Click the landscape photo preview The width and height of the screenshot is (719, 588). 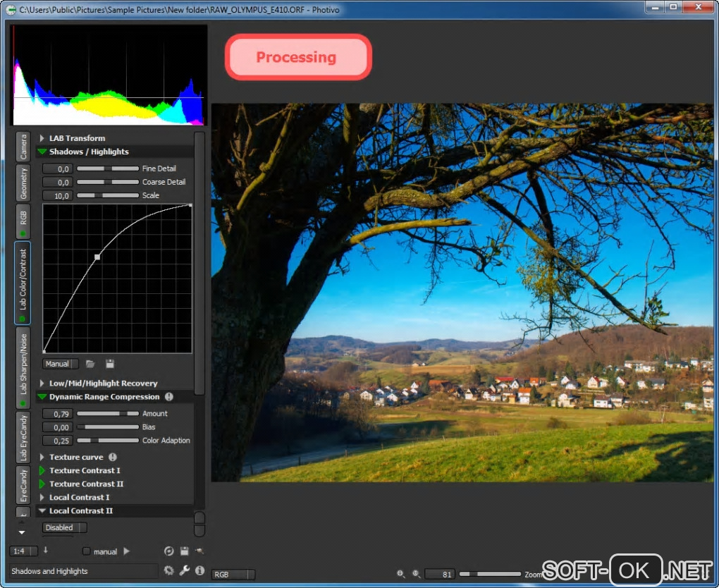[462, 293]
